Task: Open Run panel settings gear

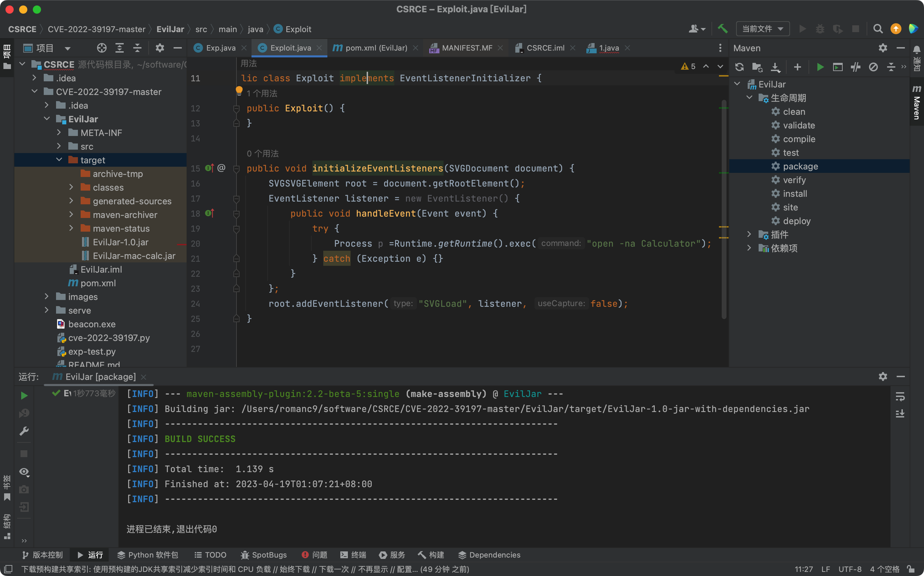Action: (883, 377)
